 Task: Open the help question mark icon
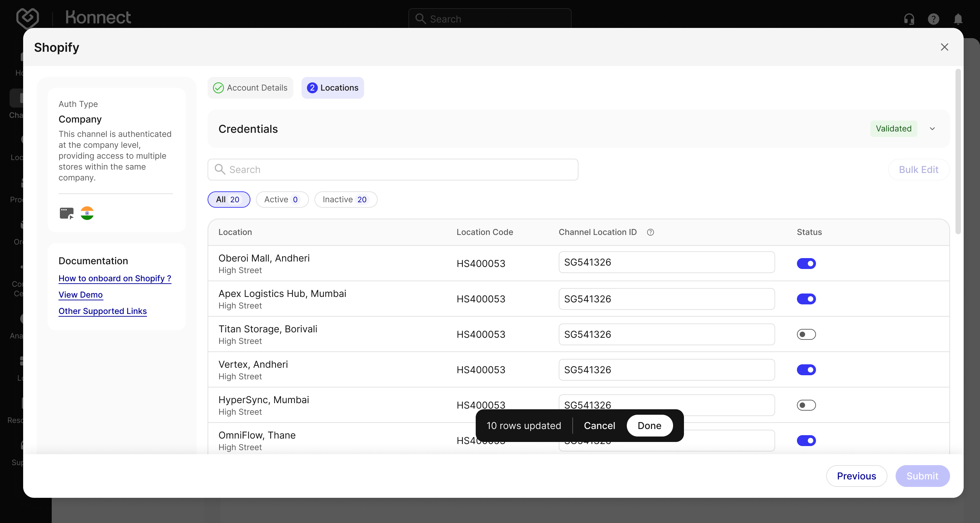tap(933, 19)
